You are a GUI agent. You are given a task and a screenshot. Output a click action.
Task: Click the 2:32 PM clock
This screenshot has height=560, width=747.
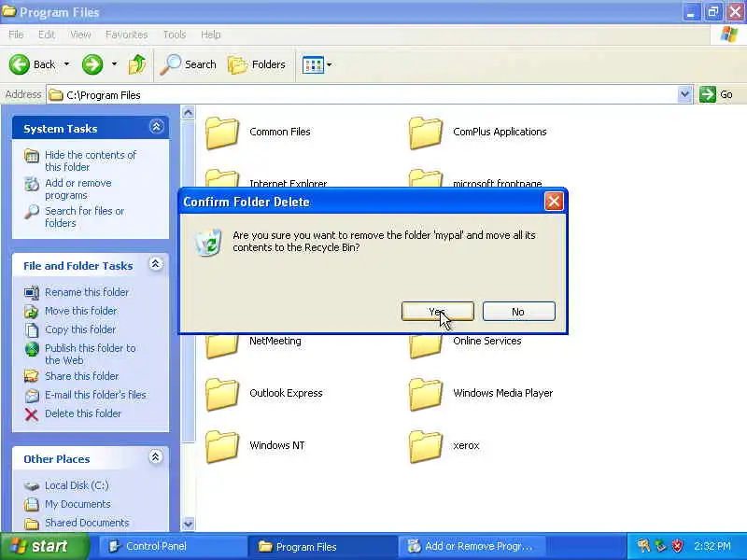[712, 546]
